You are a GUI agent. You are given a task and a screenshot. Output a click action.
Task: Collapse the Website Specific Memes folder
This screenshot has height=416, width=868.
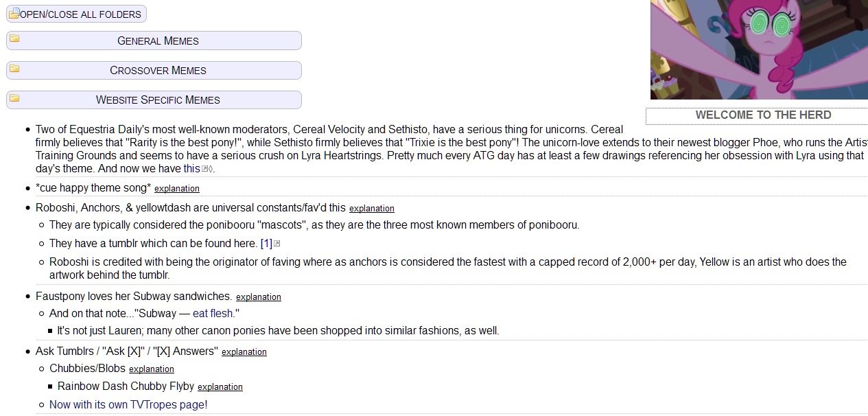158,100
